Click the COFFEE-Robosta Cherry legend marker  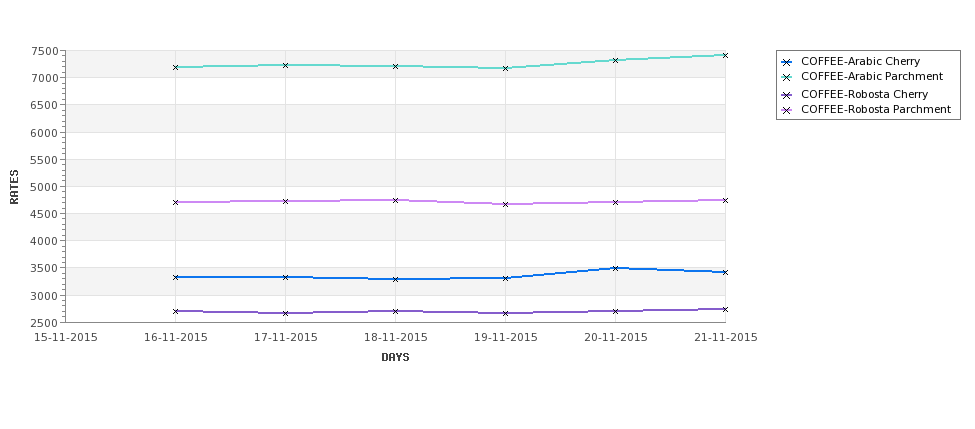tap(787, 95)
